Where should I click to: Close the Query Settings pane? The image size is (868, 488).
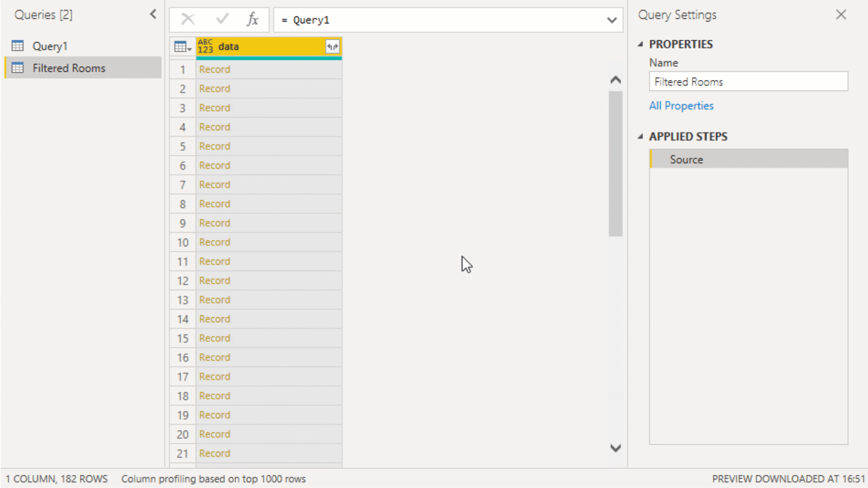coord(840,14)
